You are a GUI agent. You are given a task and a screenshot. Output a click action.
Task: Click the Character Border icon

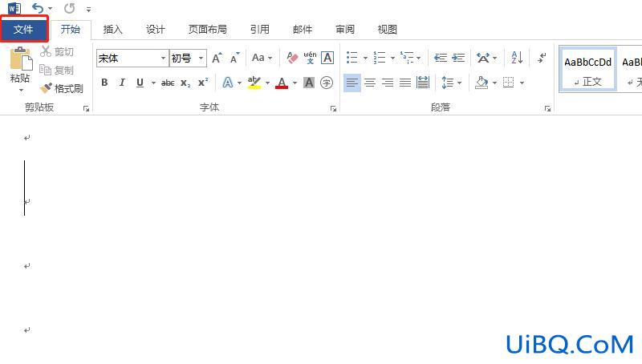point(327,58)
